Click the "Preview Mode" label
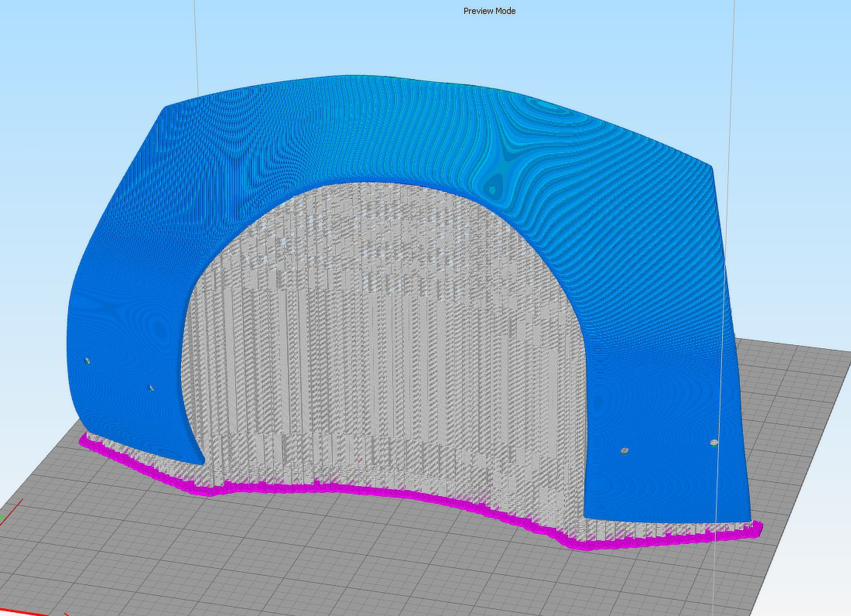851x616 pixels. [x=489, y=11]
